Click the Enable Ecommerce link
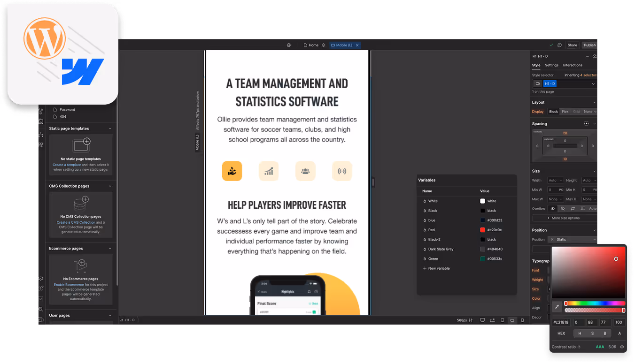This screenshot has height=364, width=635. pyautogui.click(x=69, y=285)
